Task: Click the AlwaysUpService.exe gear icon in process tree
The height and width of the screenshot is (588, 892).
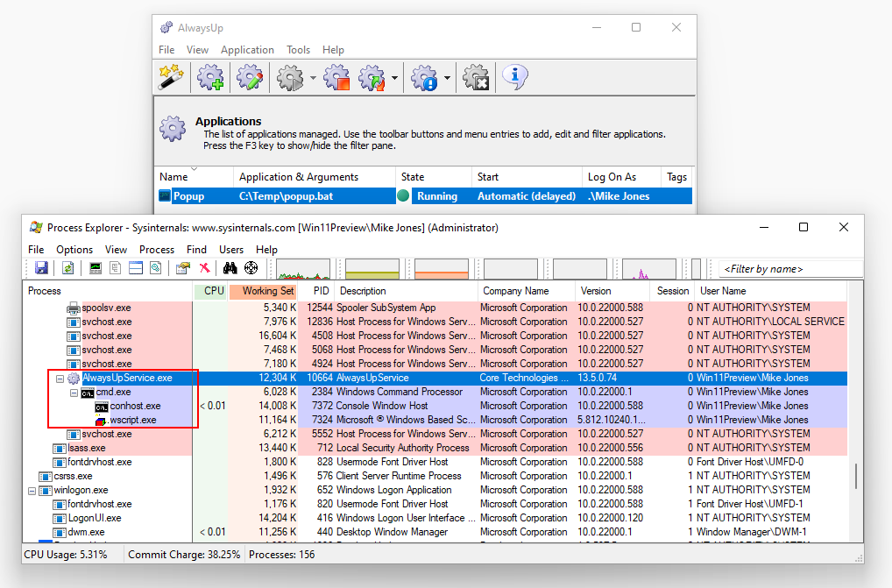Action: coord(74,379)
